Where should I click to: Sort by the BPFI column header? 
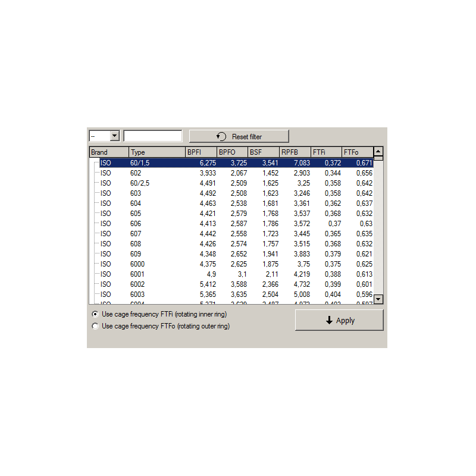[x=201, y=152]
